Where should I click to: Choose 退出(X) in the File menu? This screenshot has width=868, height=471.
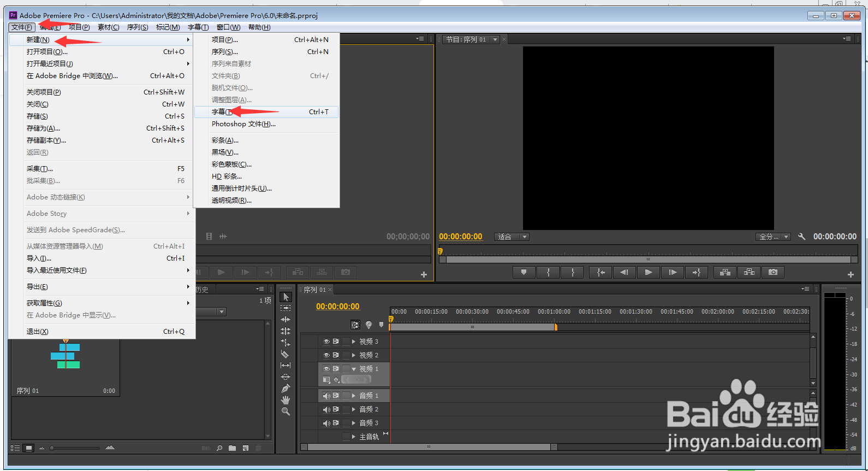[x=101, y=332]
